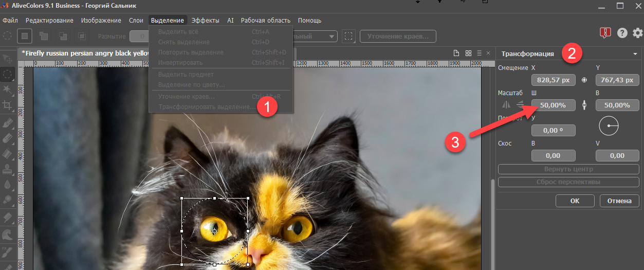Open the red notification icon
Screen dimensions: 644x270
click(x=605, y=33)
